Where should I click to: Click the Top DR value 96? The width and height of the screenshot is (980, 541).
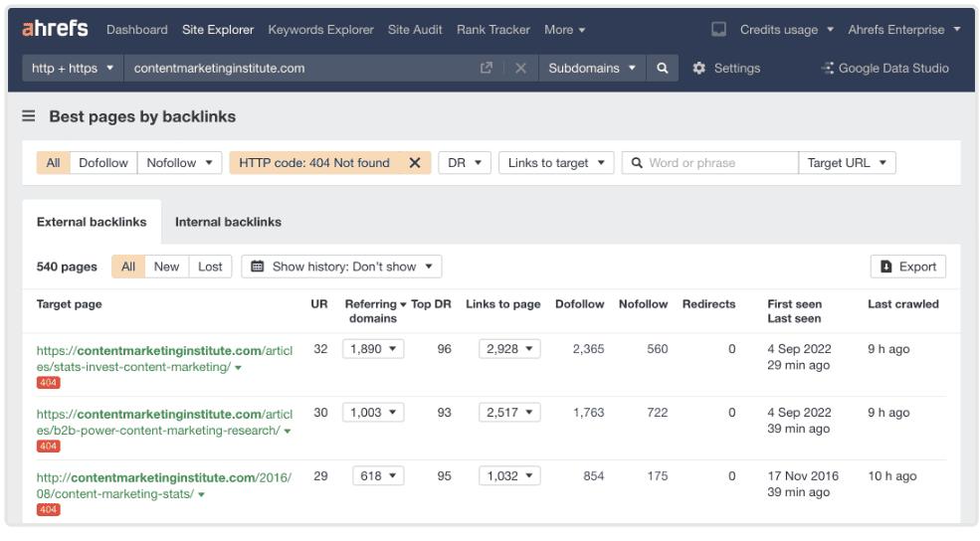coord(445,349)
